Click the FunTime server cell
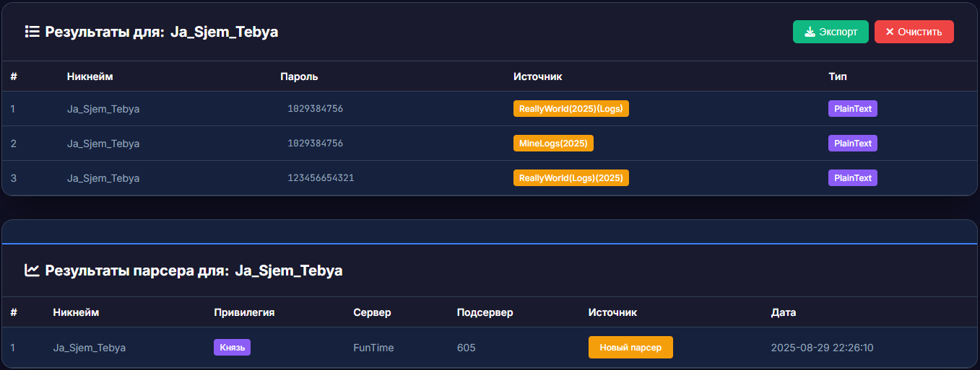 [373, 348]
